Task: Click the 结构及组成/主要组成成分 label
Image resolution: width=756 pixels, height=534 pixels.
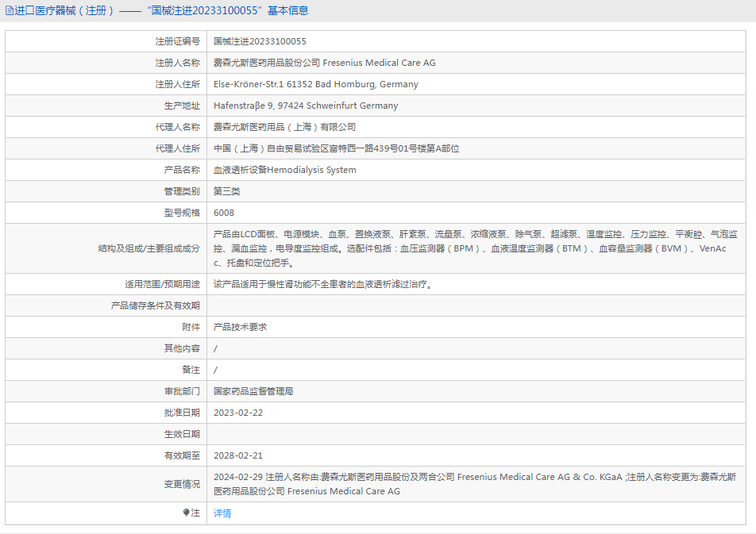Action: [x=149, y=248]
